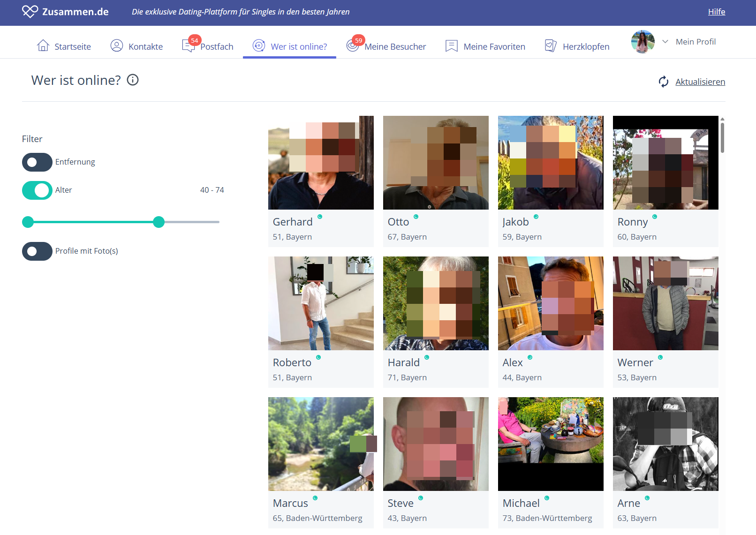Click the Meine Besucher eye icon

pyautogui.click(x=352, y=46)
